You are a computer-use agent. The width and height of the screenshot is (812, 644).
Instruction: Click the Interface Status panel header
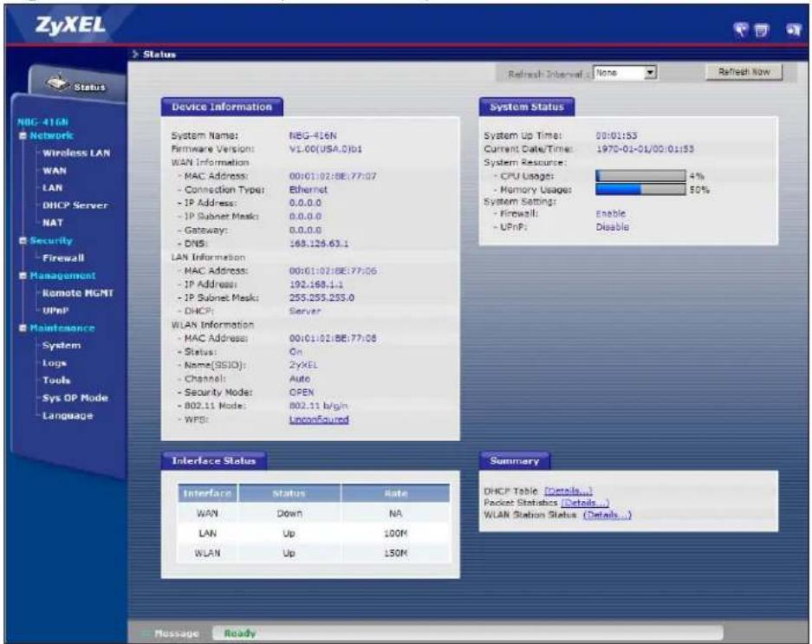(214, 460)
